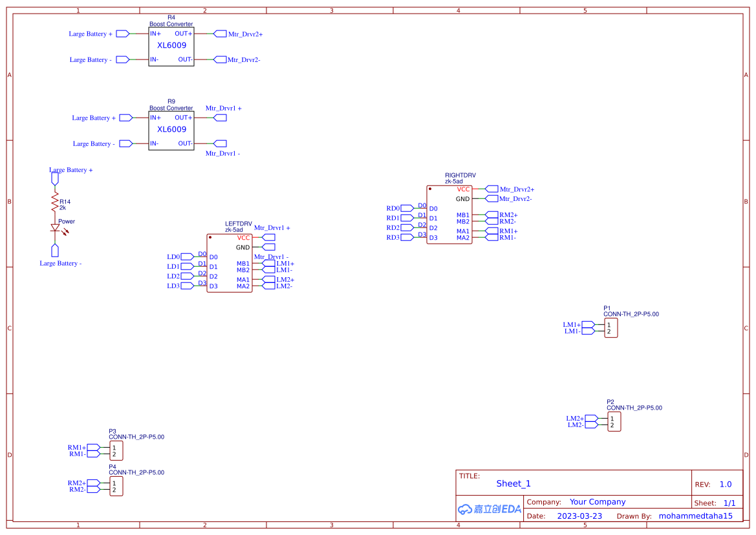
Task: Click the REV value 1.0
Action: [726, 485]
